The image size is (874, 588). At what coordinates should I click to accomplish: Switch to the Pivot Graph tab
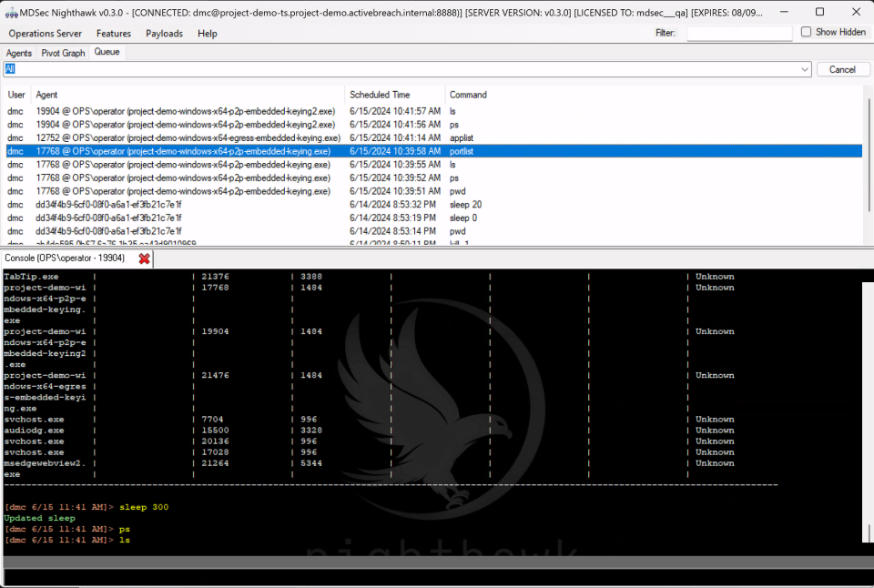coord(63,53)
